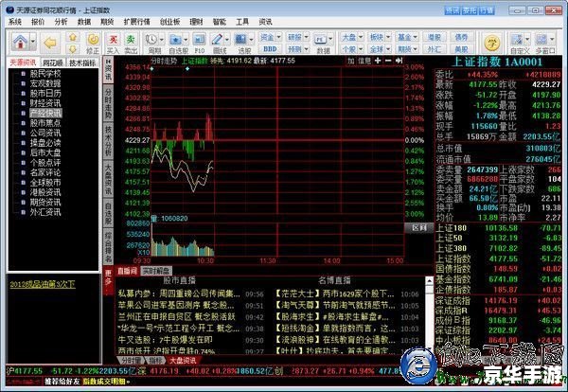Open the 研报 dropdown
Image resolution: width=568 pixels, height=392 pixels.
click(x=298, y=37)
